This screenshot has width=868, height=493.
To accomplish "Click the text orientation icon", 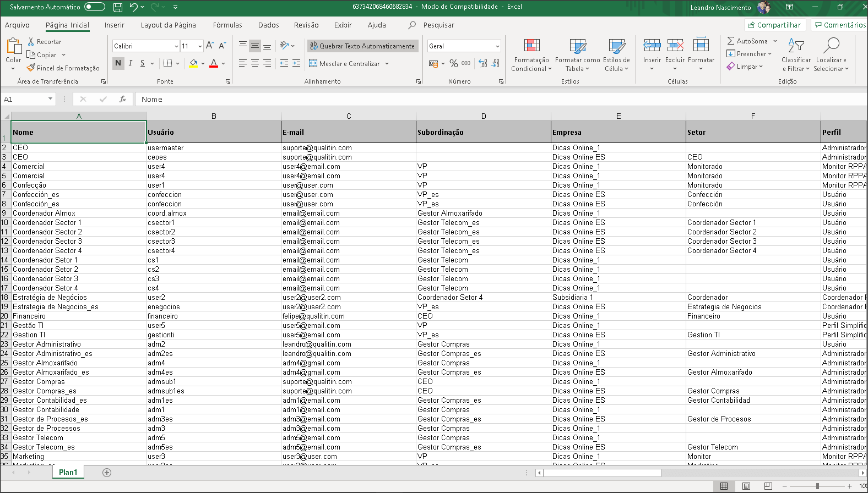I will [x=284, y=46].
